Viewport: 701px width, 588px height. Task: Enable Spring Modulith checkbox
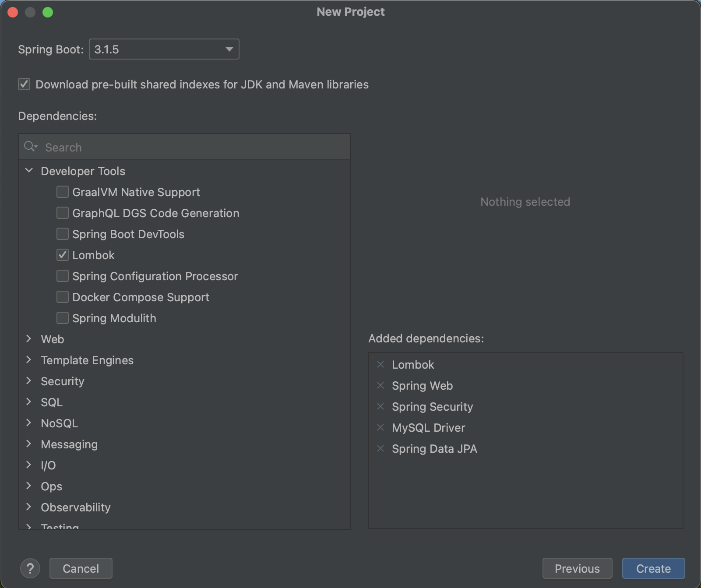coord(63,318)
